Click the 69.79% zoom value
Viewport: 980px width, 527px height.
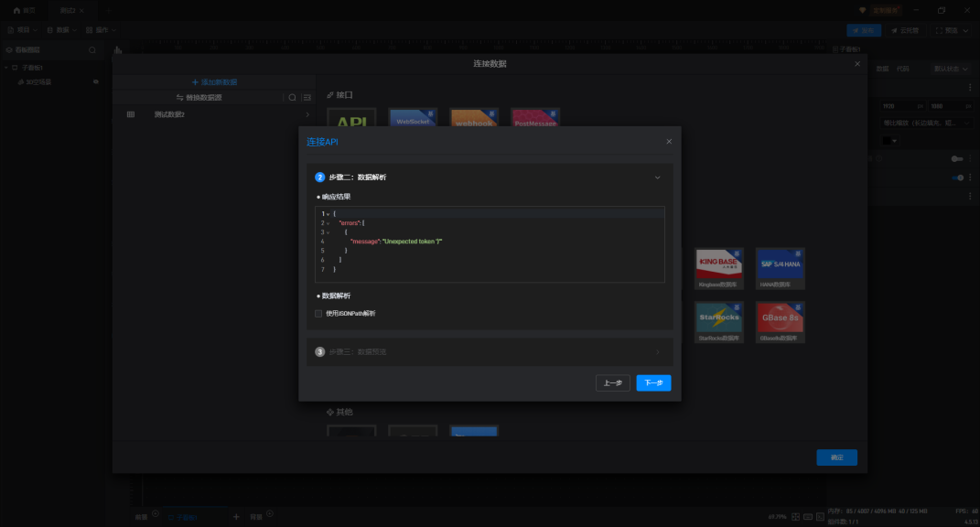[x=777, y=517]
